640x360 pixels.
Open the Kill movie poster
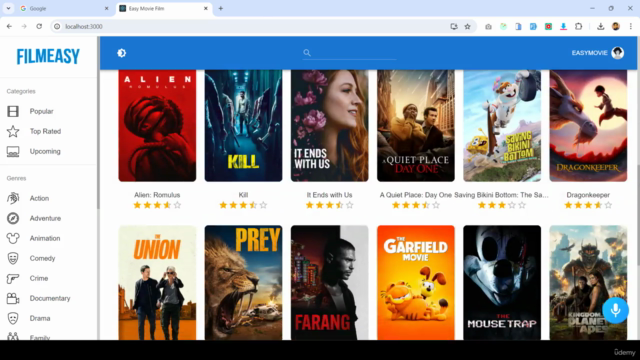(243, 125)
